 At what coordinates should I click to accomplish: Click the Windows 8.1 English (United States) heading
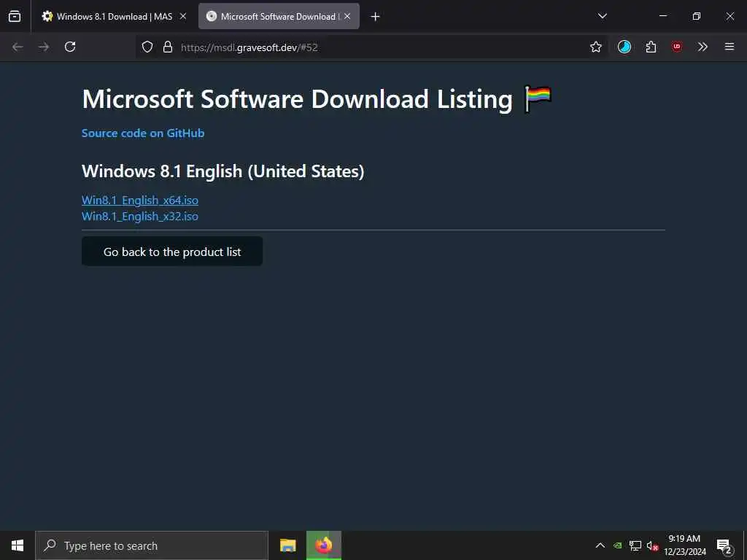pyautogui.click(x=223, y=171)
